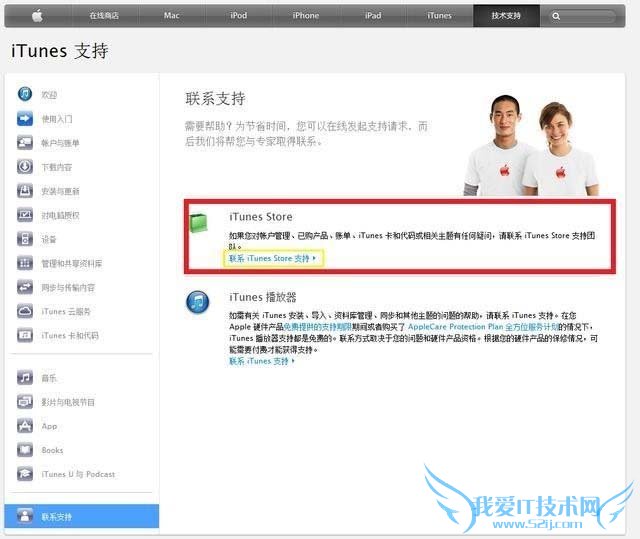
Task: Click the iTunes U 与 Podcast graduation cap icon
Action: click(x=25, y=474)
